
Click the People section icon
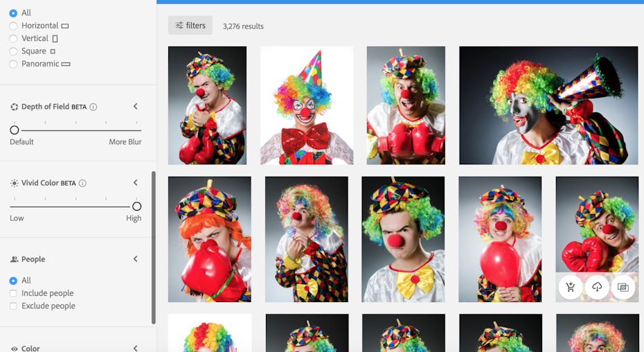coord(14,259)
